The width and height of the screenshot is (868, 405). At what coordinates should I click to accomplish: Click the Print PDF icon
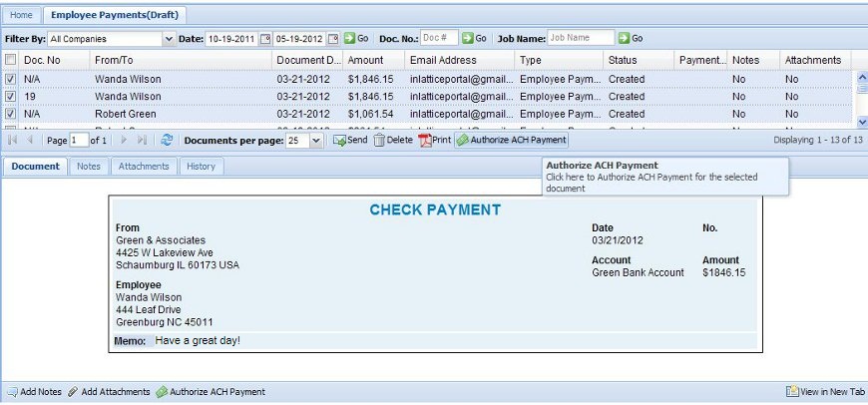pos(424,141)
